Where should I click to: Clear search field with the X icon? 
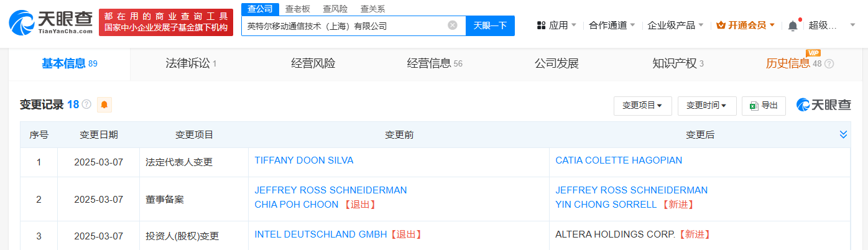[453, 25]
